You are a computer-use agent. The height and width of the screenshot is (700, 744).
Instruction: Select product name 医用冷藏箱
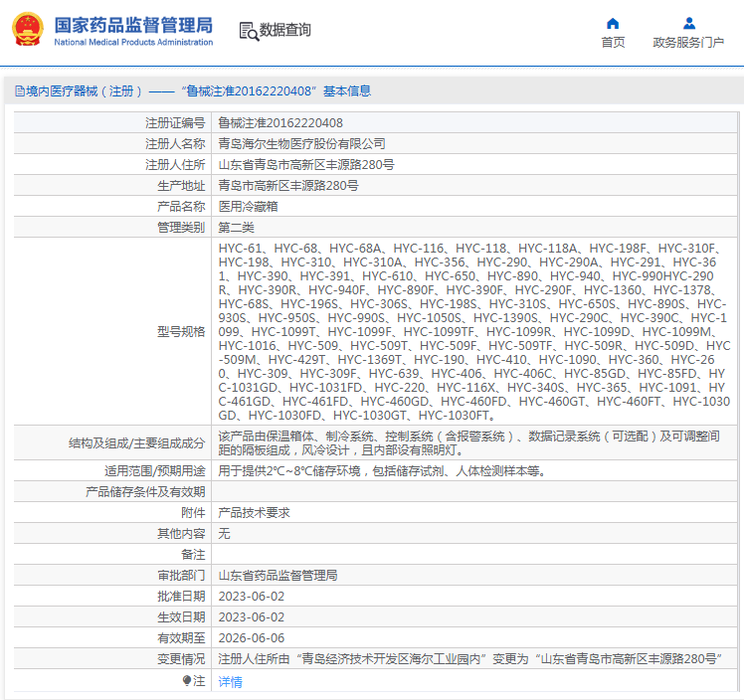pyautogui.click(x=248, y=206)
